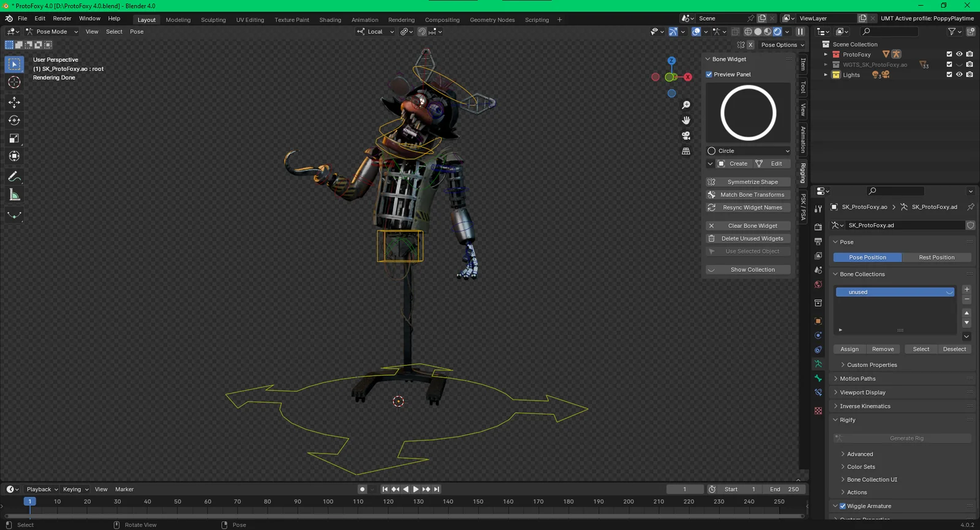Open the Pose Options dropdown

click(783, 45)
